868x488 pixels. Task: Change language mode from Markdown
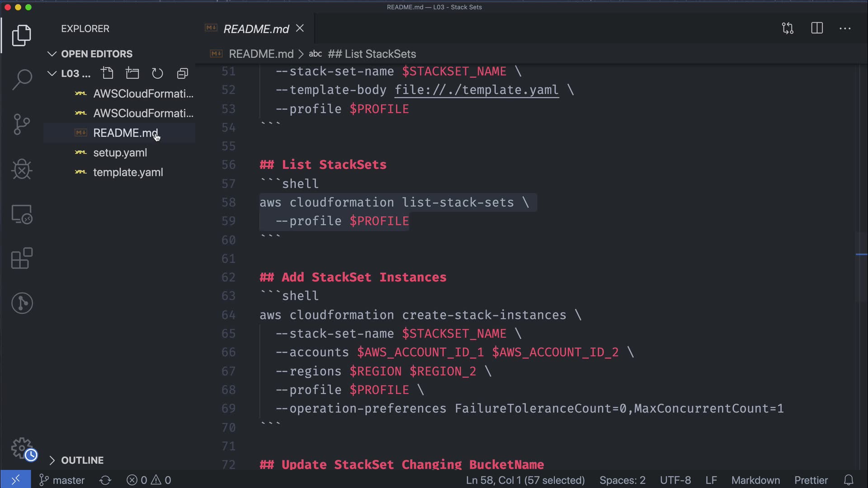[x=755, y=480]
